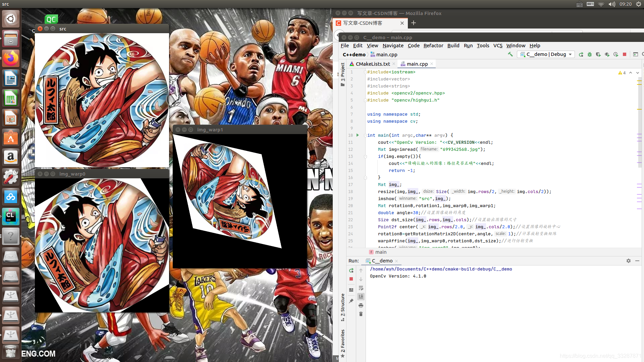Toggle soft-wrap in the Run console
The image size is (644, 362).
361,288
